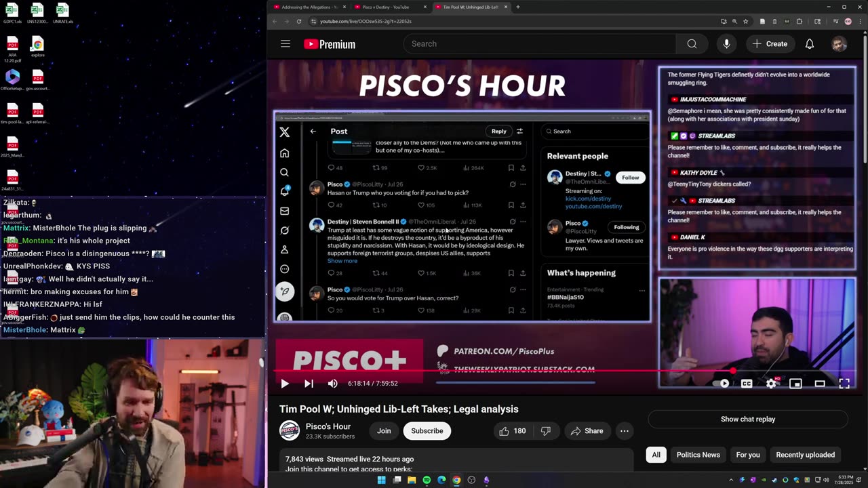868x488 pixels.
Task: Open the Chrome three-dot menu
Action: [859, 21]
